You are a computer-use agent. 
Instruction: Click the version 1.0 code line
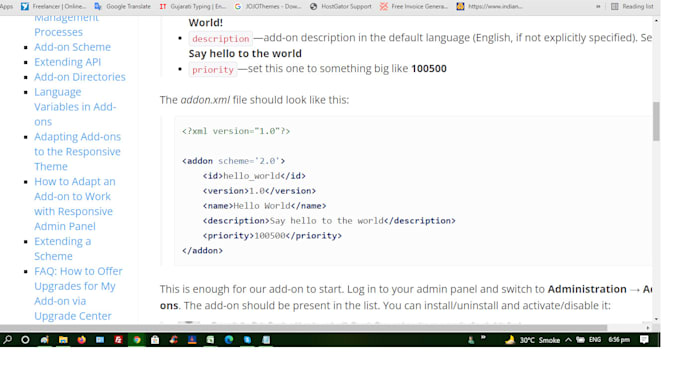(x=259, y=191)
